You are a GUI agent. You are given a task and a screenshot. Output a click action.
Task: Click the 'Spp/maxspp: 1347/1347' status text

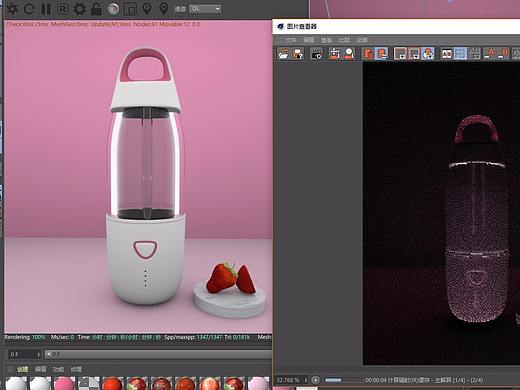tap(193, 337)
